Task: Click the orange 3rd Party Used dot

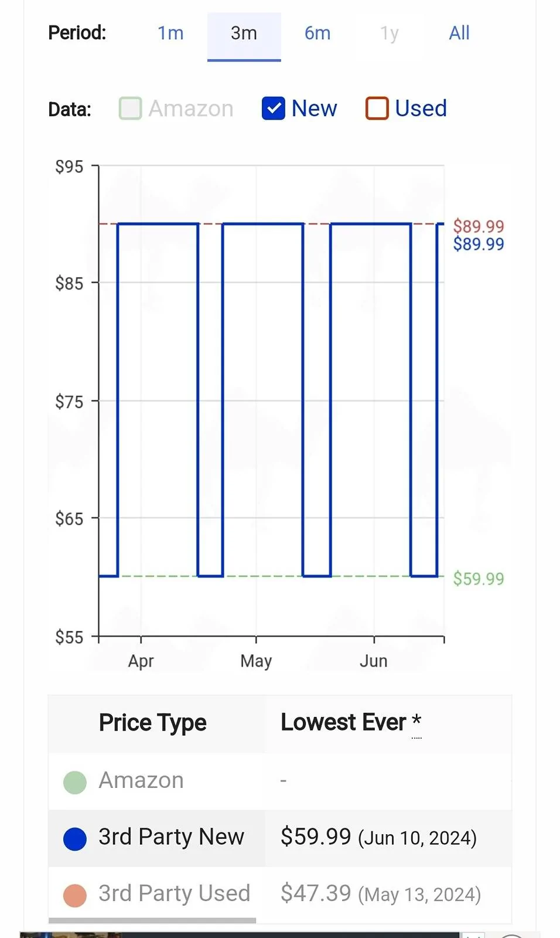Action: [x=75, y=895]
